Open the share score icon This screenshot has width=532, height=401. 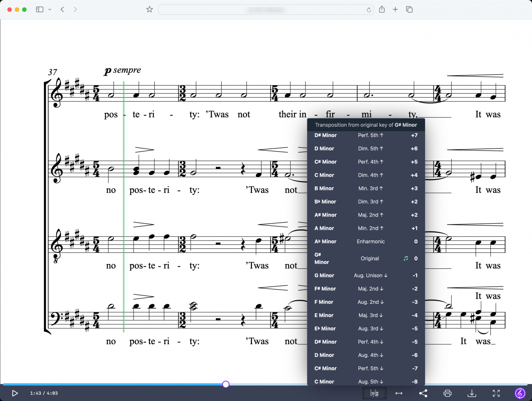pos(423,393)
